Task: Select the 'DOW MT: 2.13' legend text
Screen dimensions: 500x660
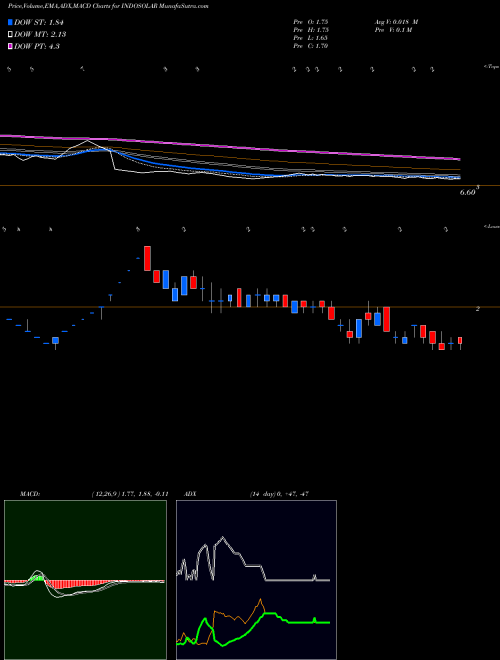Action: [x=40, y=35]
